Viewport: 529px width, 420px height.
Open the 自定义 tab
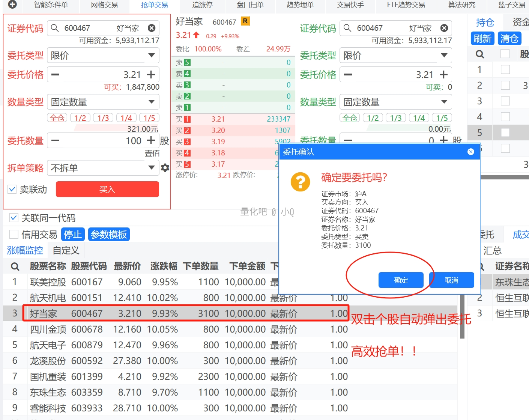[66, 250]
